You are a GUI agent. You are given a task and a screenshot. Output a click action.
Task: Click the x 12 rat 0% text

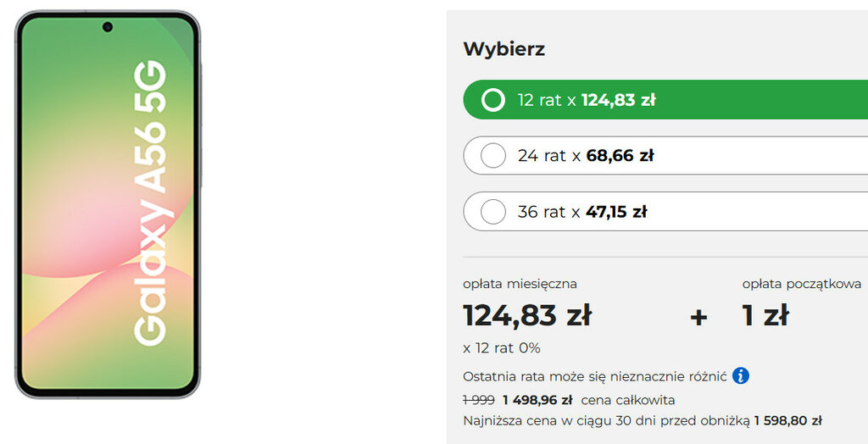[502, 347]
